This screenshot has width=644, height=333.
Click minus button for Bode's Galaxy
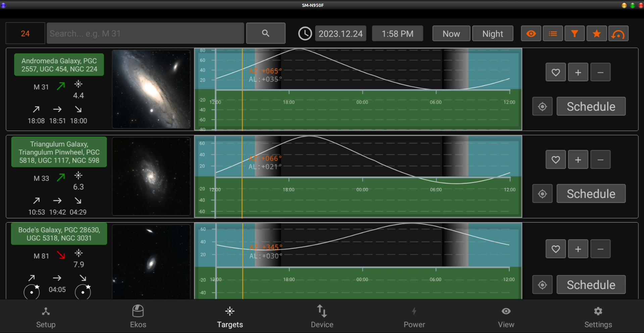coord(600,249)
